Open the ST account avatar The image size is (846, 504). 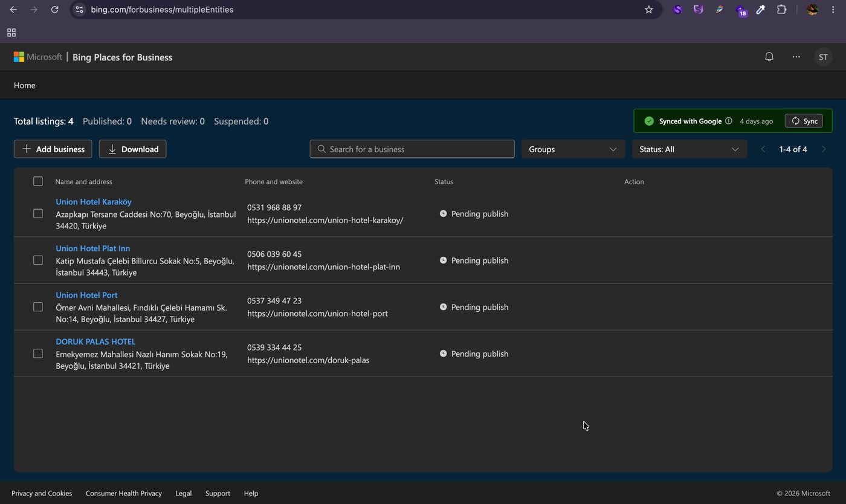823,57
